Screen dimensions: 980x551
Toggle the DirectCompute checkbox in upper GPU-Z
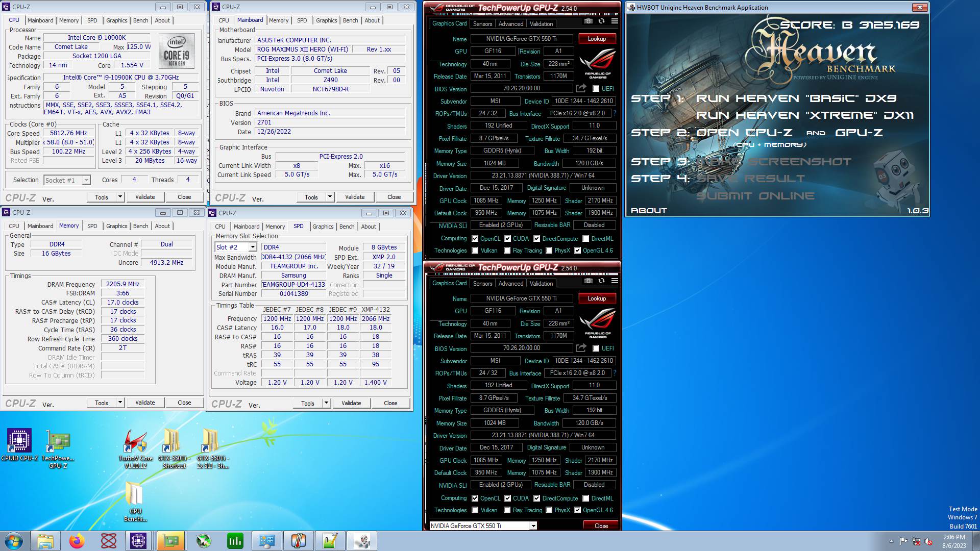[x=537, y=239]
